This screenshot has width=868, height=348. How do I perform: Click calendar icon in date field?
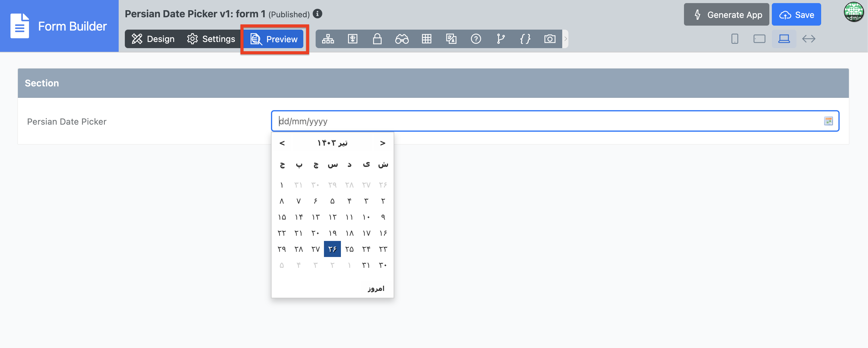828,121
